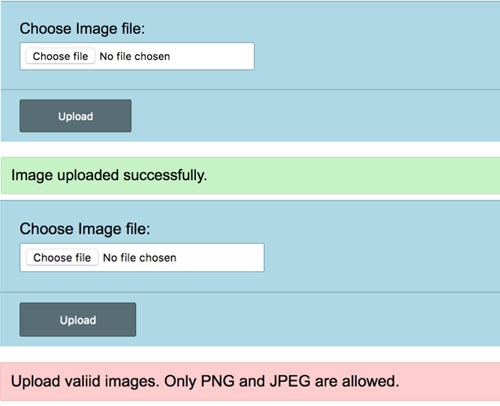Image resolution: width=500 pixels, height=406 pixels.
Task: Click the second 'Choose Image file:' label
Action: tap(85, 229)
